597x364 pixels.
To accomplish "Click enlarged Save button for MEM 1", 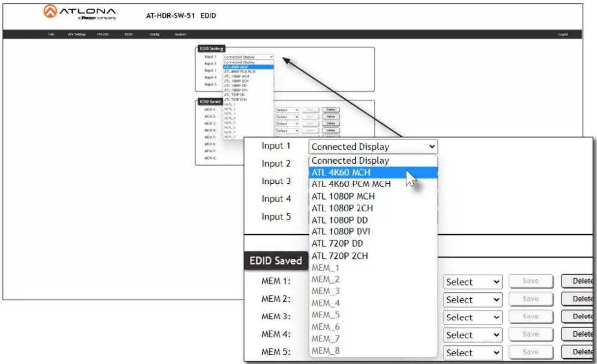I will point(531,282).
